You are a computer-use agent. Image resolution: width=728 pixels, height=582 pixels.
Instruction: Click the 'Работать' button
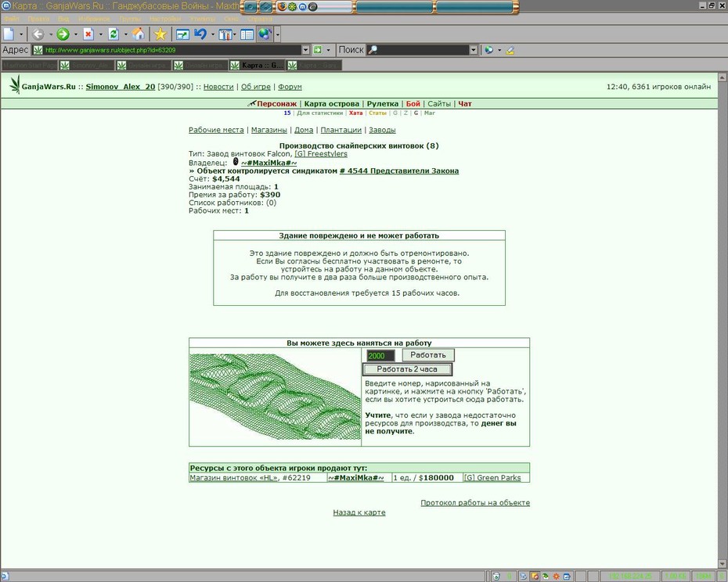pyautogui.click(x=428, y=355)
